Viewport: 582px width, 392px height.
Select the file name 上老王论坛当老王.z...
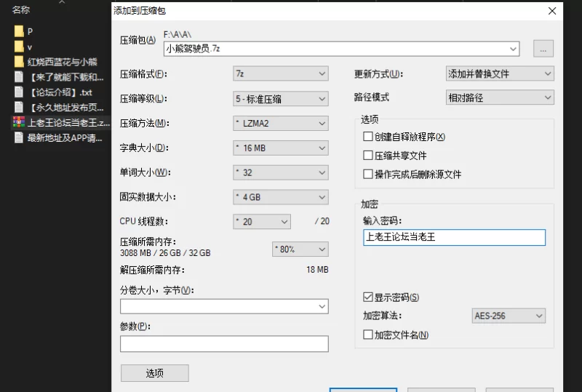(x=68, y=122)
